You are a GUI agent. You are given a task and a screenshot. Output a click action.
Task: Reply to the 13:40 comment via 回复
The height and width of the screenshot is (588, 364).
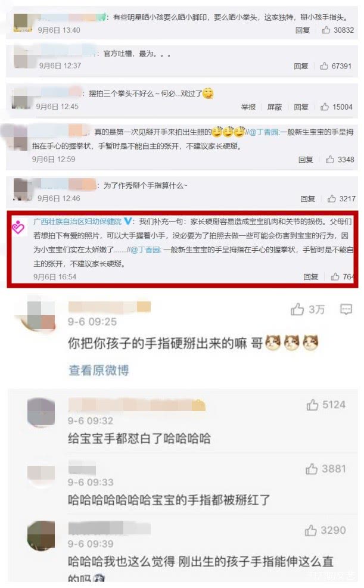[x=303, y=30]
